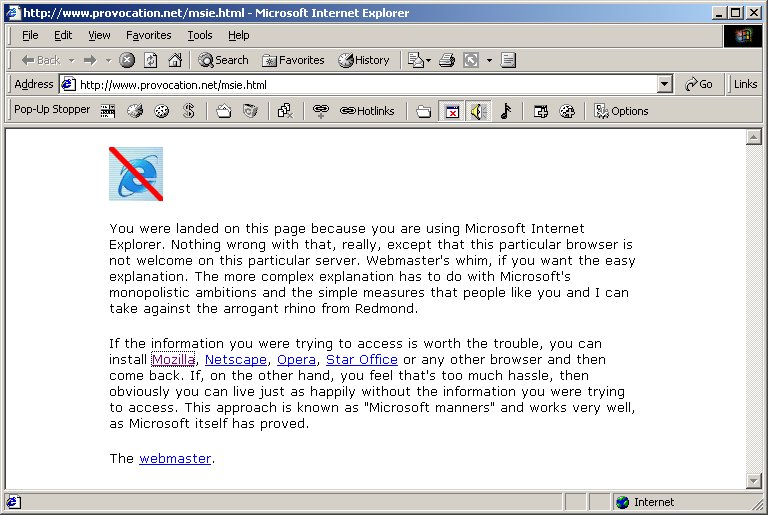Follow the Opera link
This screenshot has width=768, height=515.
coord(296,360)
